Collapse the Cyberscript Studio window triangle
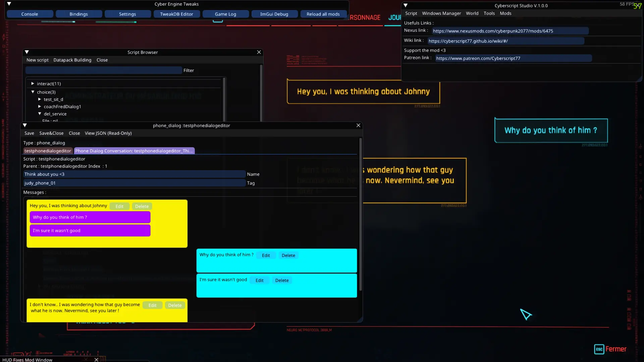This screenshot has width=644, height=362. click(406, 5)
